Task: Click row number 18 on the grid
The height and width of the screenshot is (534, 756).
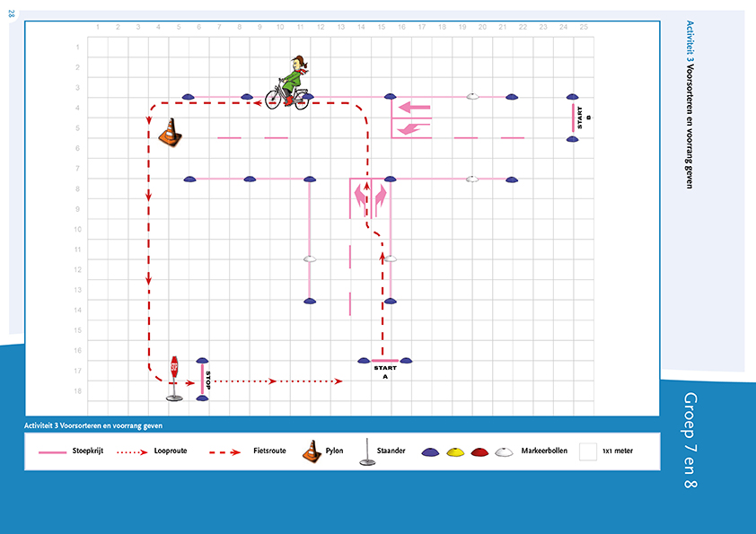Action: coord(77,391)
